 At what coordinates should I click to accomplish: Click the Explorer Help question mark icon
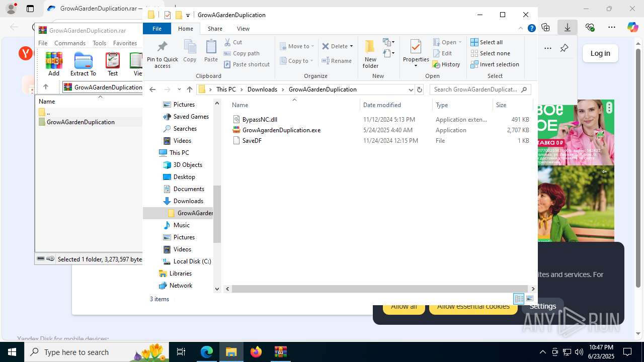(x=531, y=29)
